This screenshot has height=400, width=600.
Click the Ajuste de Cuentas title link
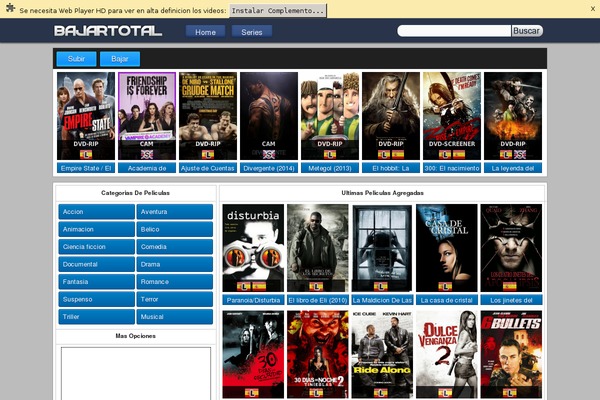(x=208, y=168)
